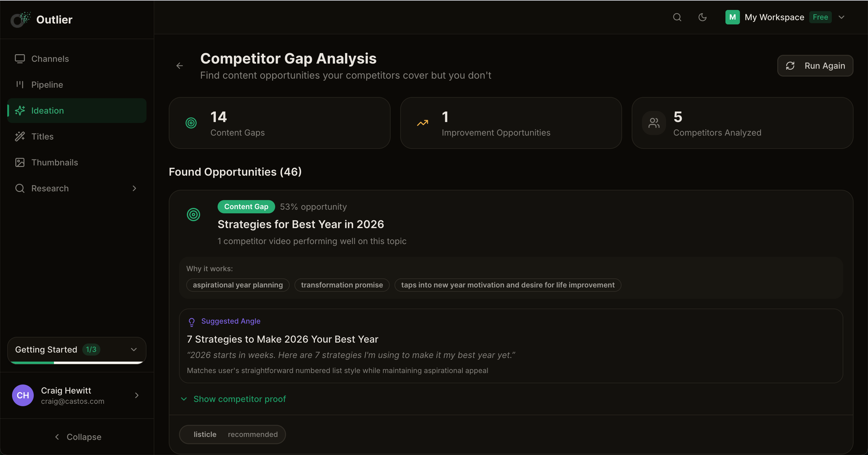Image resolution: width=868 pixels, height=455 pixels.
Task: Open the workspace dropdown next to Free
Action: (x=841, y=17)
